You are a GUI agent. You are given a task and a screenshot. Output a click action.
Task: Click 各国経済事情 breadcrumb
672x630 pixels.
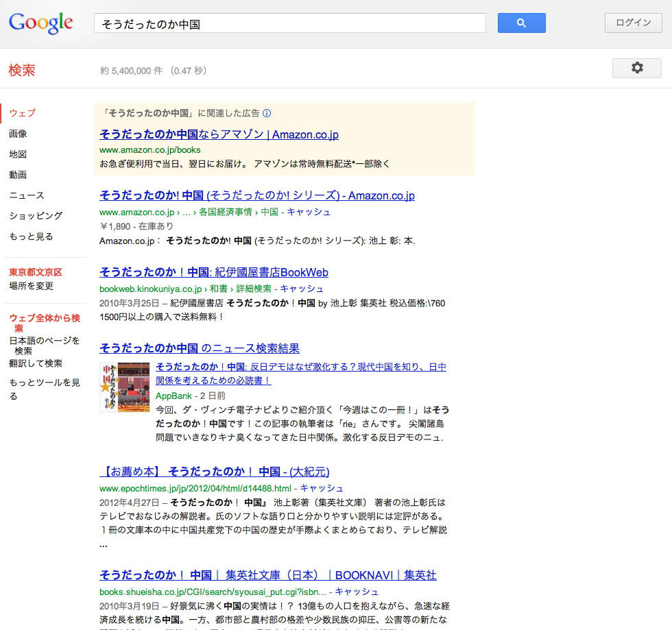pos(226,212)
